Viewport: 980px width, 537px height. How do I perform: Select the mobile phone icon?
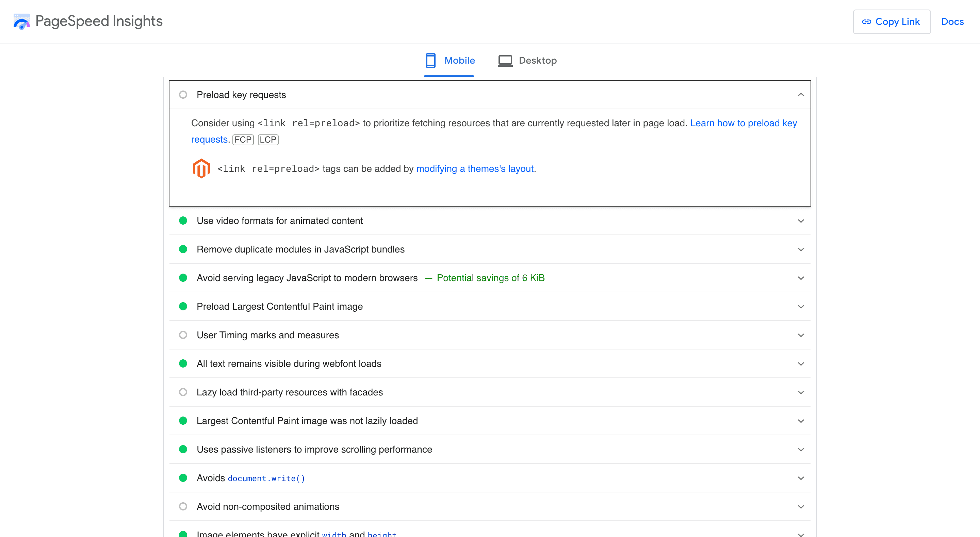(431, 60)
